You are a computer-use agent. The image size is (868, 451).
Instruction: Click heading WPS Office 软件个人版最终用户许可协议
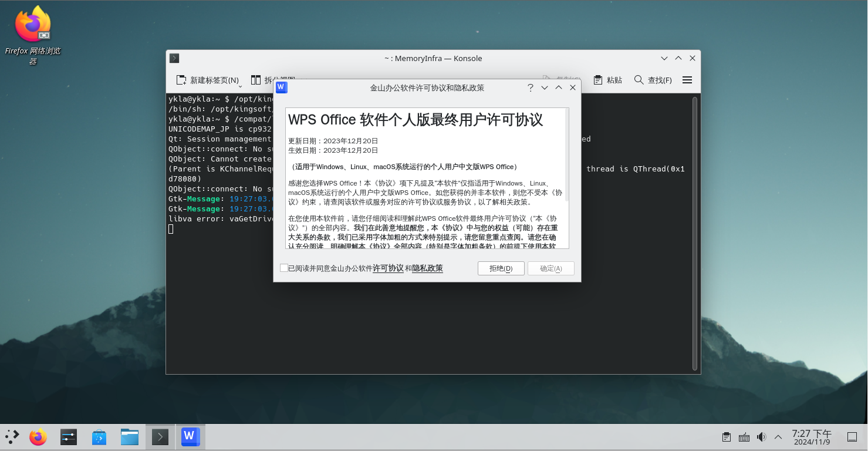click(x=416, y=119)
